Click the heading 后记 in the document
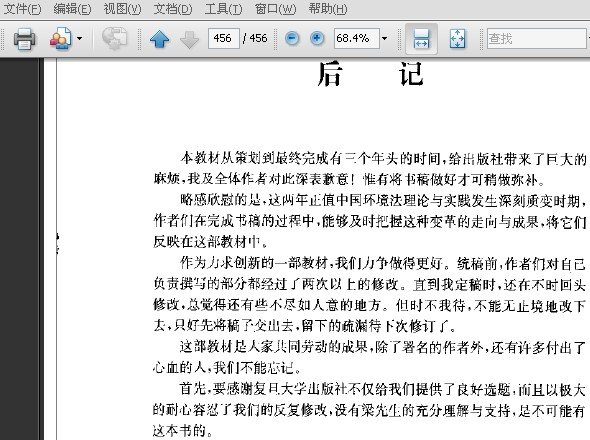 (371, 74)
